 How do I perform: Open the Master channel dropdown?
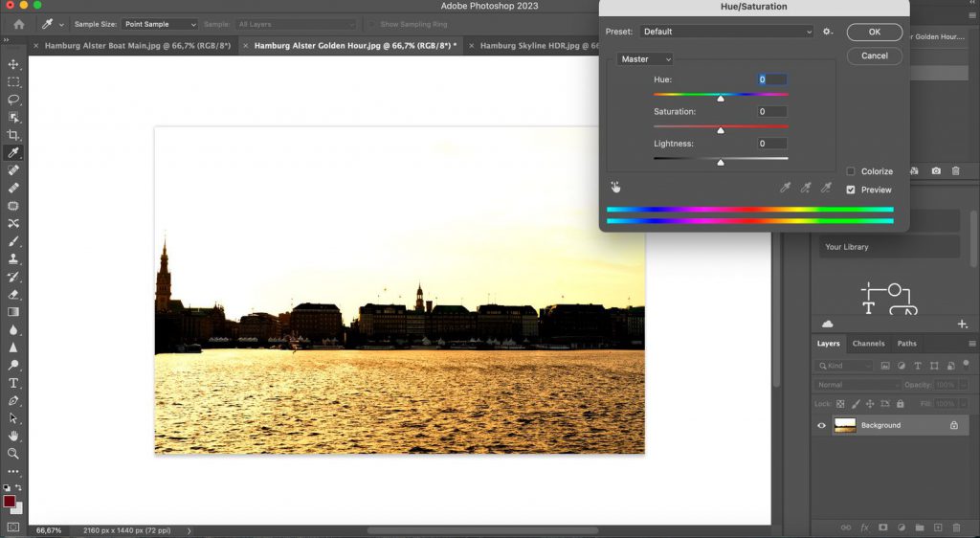point(645,58)
